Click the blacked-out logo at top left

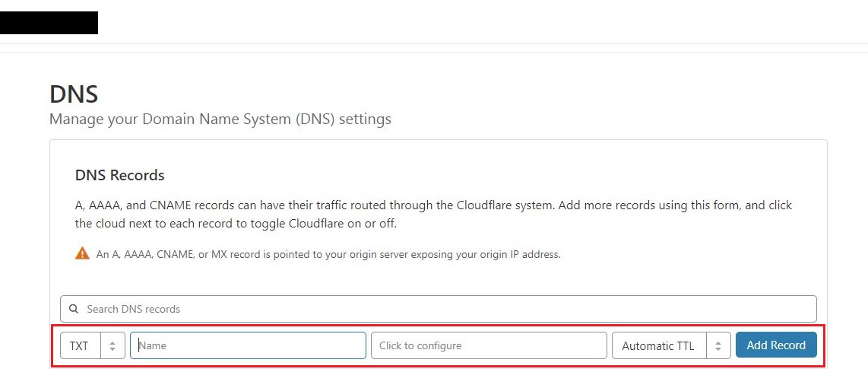coord(49,23)
